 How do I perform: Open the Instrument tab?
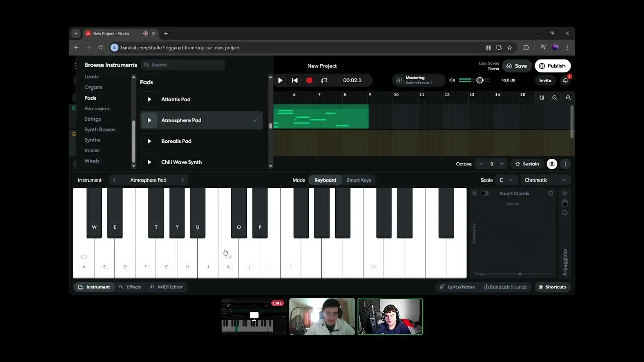(x=94, y=287)
